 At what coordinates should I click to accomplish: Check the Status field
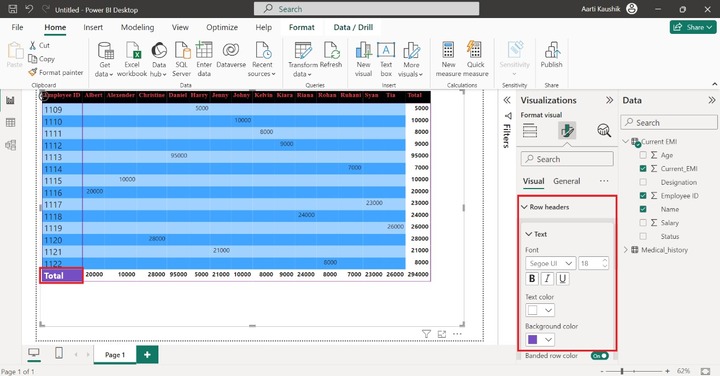[x=643, y=236]
